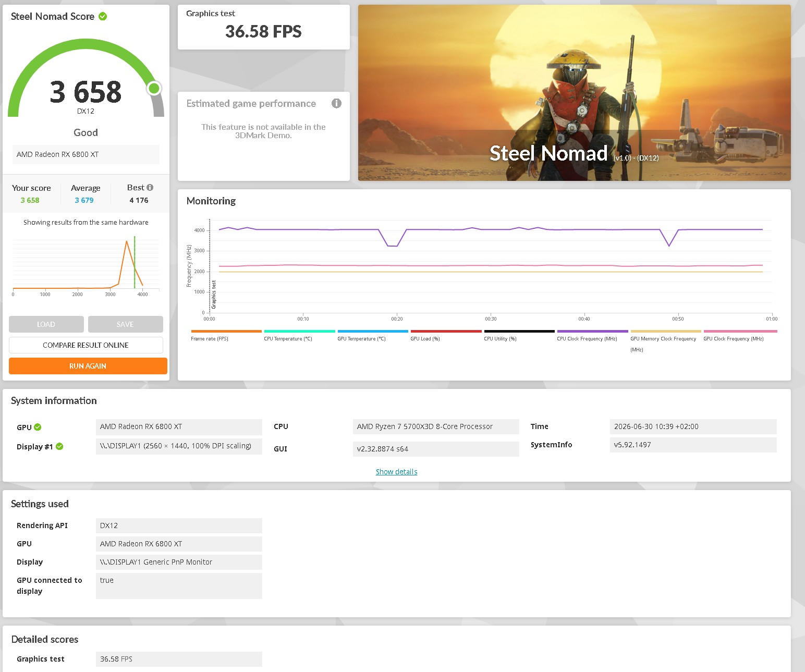Click the Good rating label
The width and height of the screenshot is (805, 672).
(86, 132)
